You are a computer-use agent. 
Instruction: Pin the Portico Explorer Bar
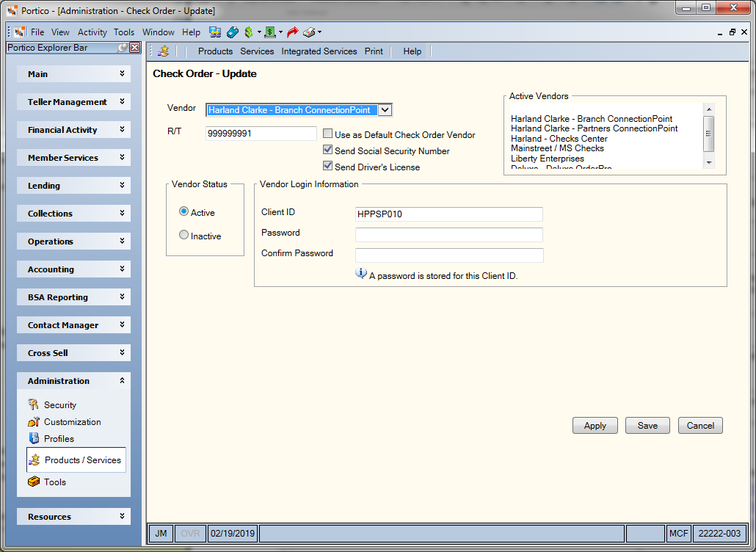[x=123, y=48]
